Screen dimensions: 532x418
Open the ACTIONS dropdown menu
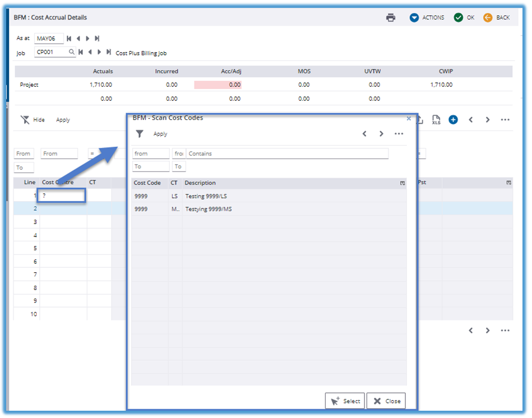(427, 17)
